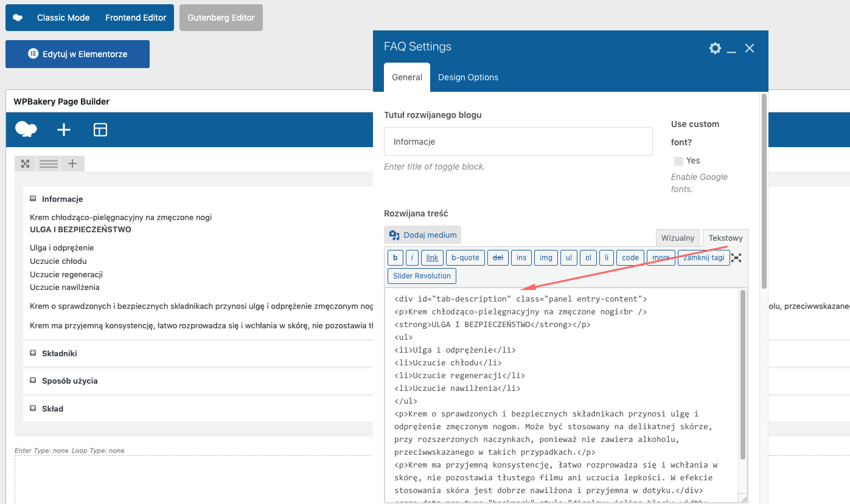
Task: Click the Ulga i odprężenie line in preview
Action: pyautogui.click(x=62, y=247)
